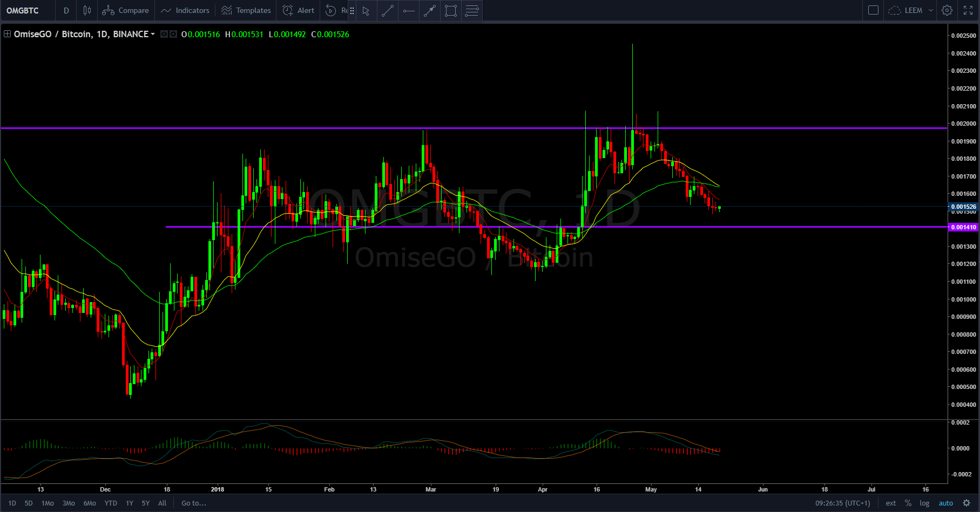Click the 0.0002 MACD axis label
The image size is (980, 512).
click(960, 422)
